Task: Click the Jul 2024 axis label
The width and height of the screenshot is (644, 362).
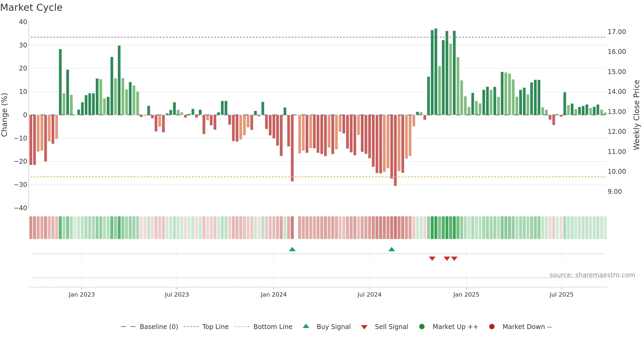Action: coord(369,294)
